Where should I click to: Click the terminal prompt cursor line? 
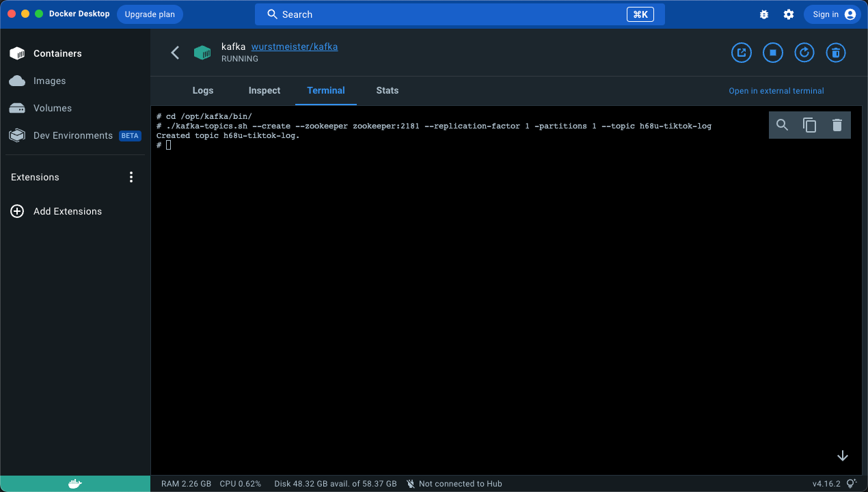point(164,145)
